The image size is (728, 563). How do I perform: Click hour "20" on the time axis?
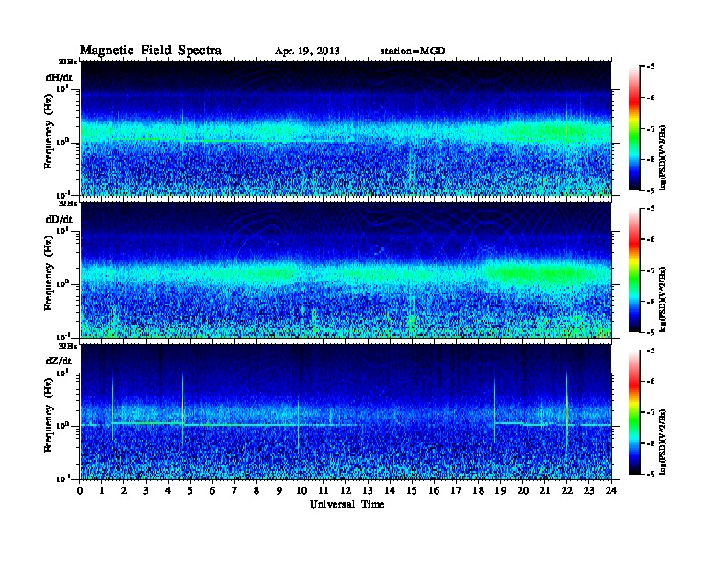523,491
